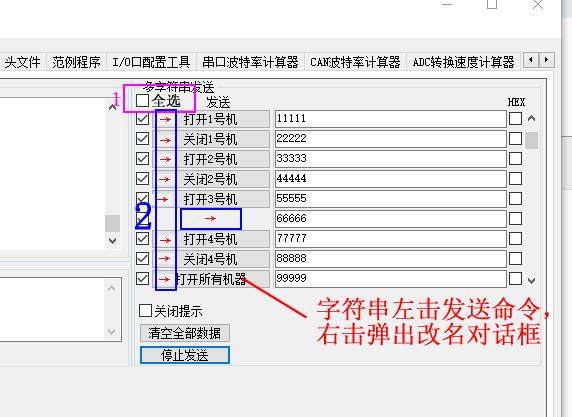Viewport: 572px width, 417px height.
Task: Click the 打开3号机 send button
Action: click(x=211, y=199)
